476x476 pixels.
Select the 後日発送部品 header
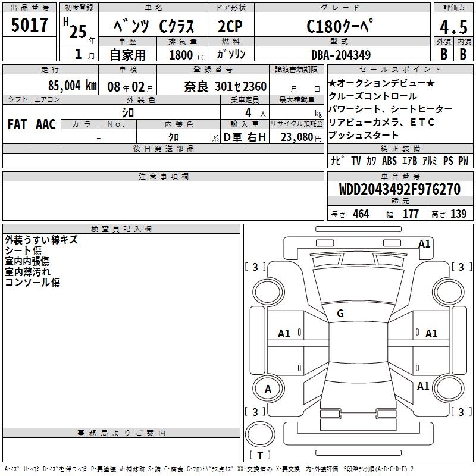pyautogui.click(x=164, y=148)
